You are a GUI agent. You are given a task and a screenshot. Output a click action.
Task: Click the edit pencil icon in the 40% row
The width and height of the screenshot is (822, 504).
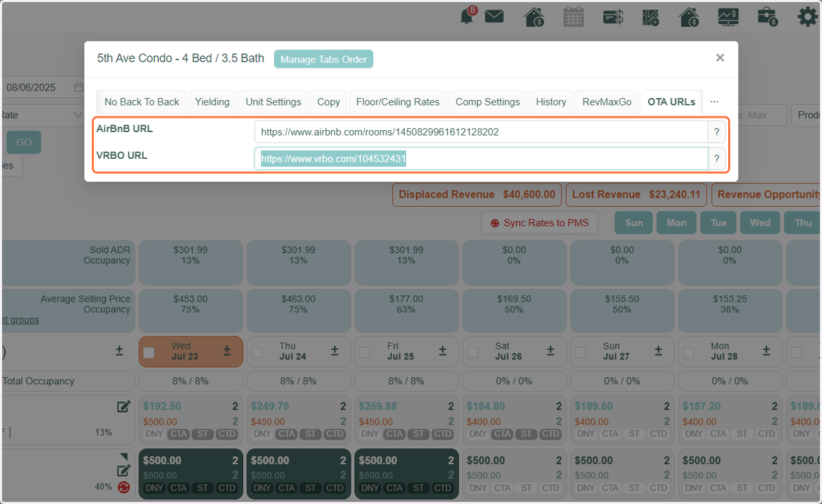click(x=123, y=470)
